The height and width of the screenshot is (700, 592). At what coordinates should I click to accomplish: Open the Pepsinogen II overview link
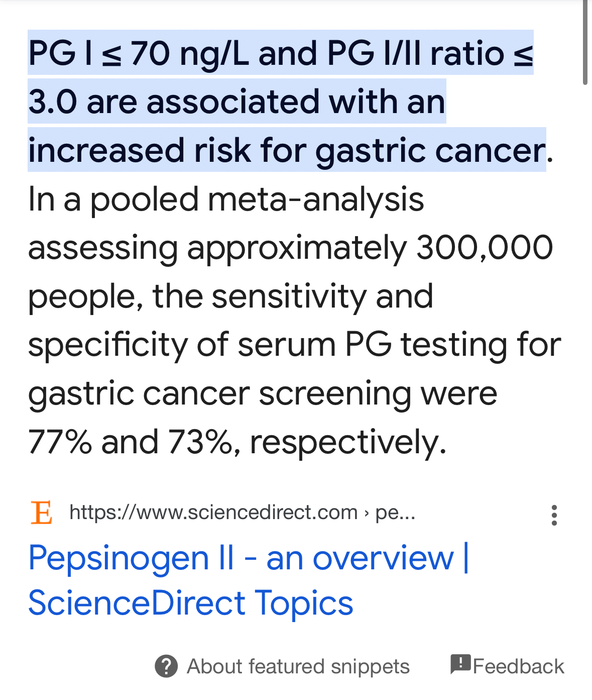click(x=249, y=580)
